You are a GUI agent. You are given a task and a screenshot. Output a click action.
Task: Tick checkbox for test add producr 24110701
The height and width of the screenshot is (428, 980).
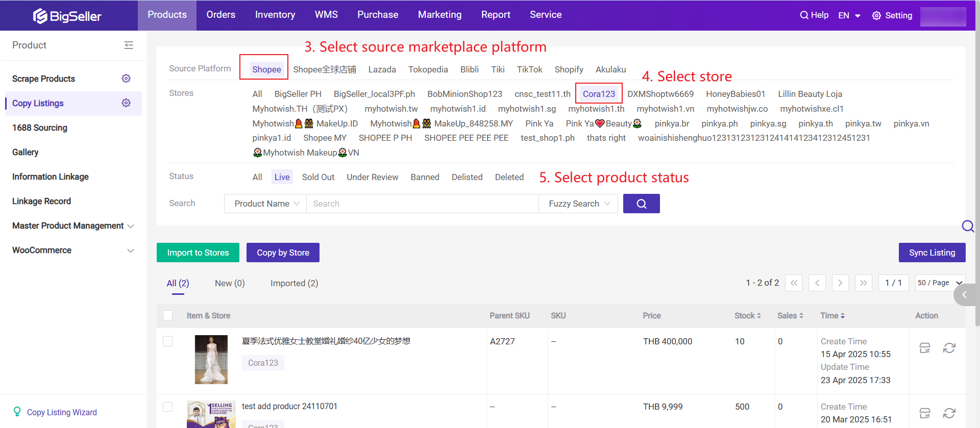[167, 407]
